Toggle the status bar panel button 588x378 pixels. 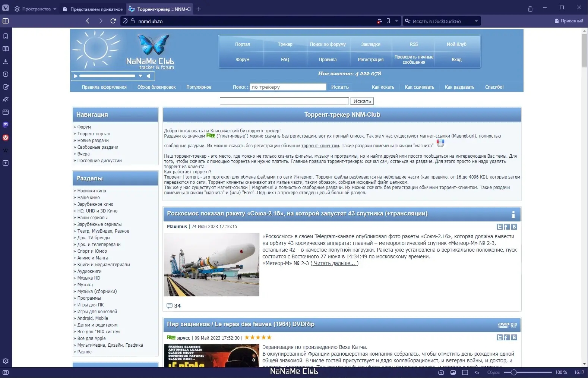(x=6, y=372)
